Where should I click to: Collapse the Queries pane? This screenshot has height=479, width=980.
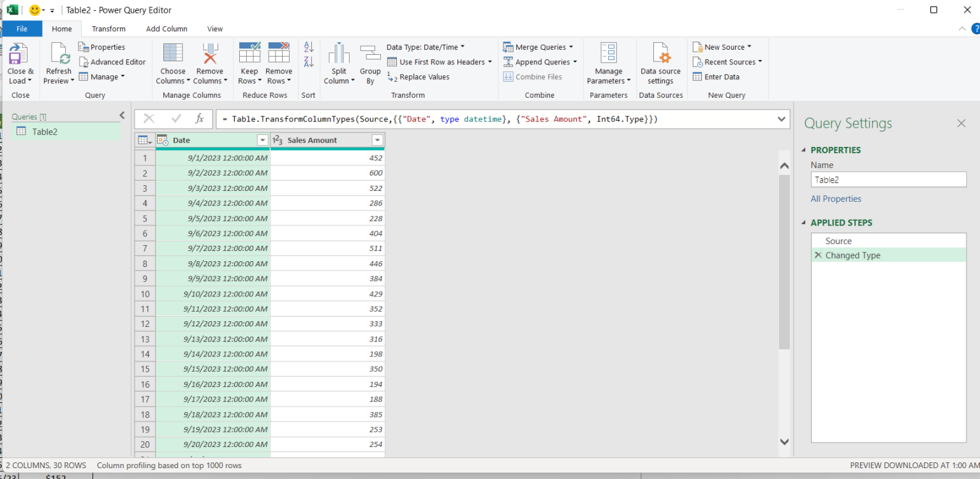[x=122, y=116]
